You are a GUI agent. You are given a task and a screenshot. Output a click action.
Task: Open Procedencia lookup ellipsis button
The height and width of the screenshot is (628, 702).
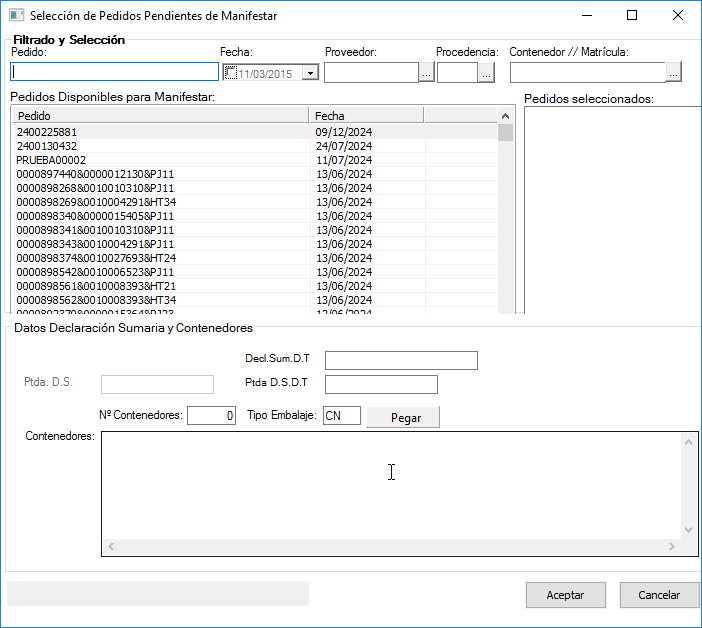point(486,73)
